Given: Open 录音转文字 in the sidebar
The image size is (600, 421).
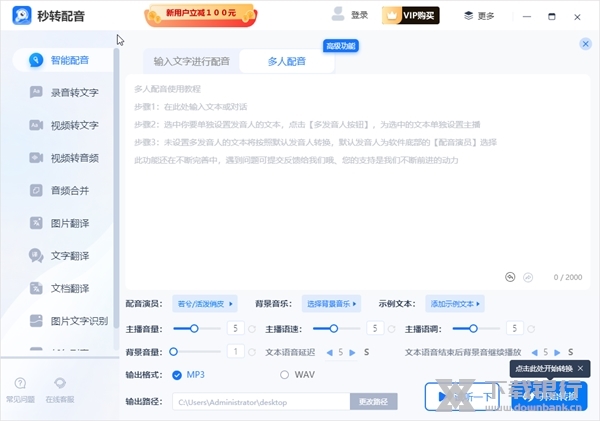Looking at the screenshot, I should (x=64, y=92).
